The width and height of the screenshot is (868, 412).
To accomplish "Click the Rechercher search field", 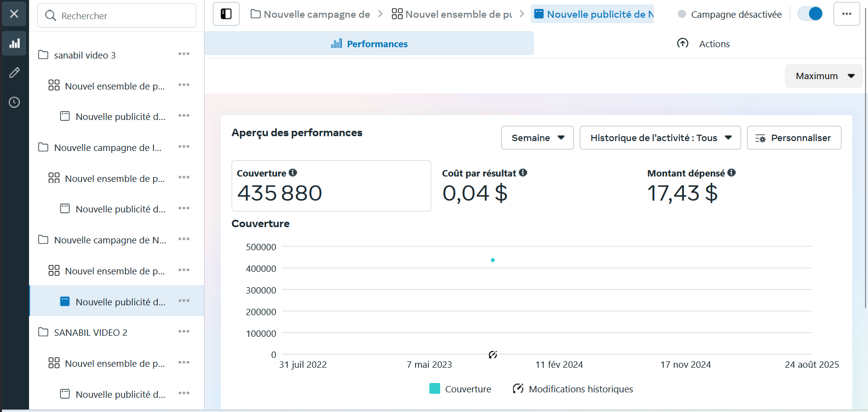I will [117, 16].
